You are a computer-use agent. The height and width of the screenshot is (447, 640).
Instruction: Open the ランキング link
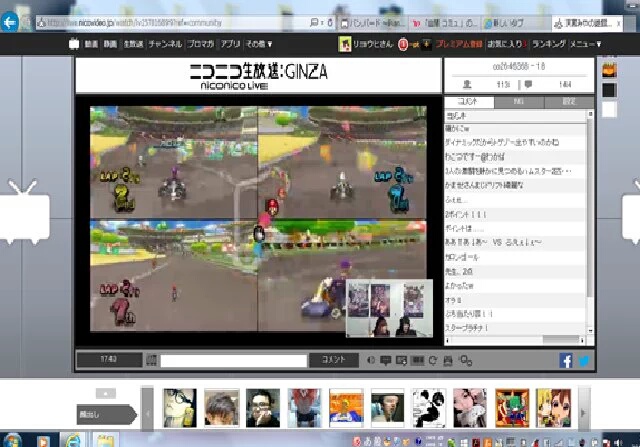pyautogui.click(x=549, y=44)
